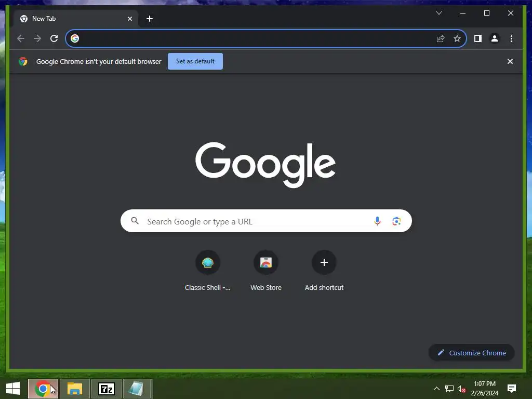Click the Chrome logo in infobar

[23, 61]
